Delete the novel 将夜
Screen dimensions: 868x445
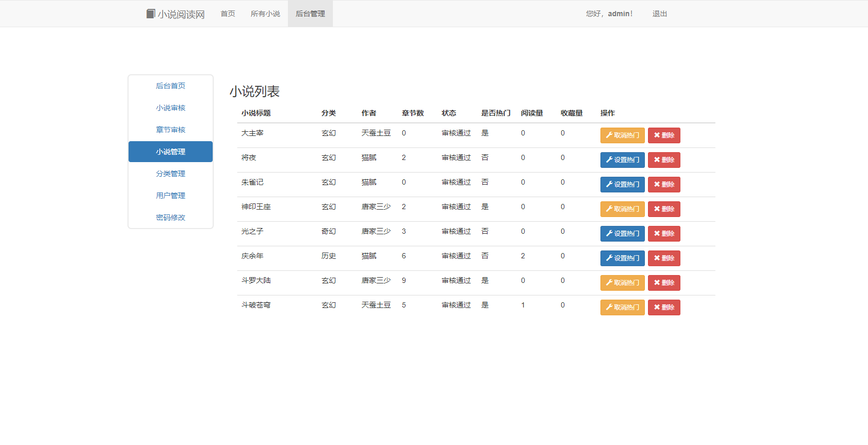click(x=664, y=160)
